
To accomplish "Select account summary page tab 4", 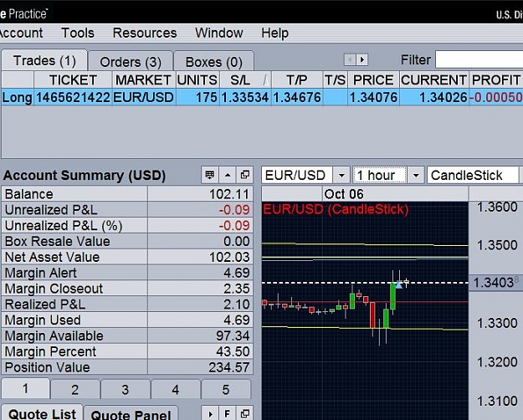I will (x=176, y=389).
